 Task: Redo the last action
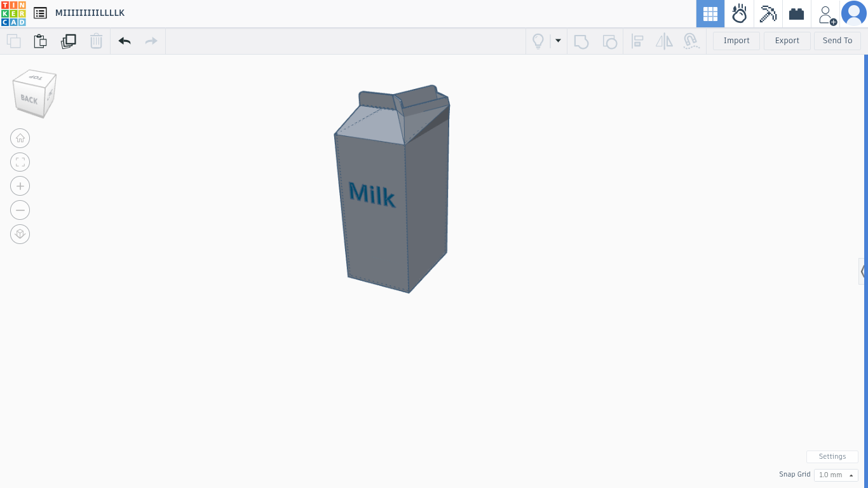pos(151,41)
